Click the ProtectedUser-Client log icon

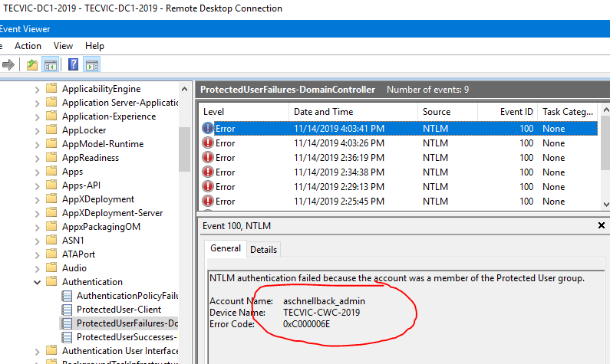pos(67,310)
